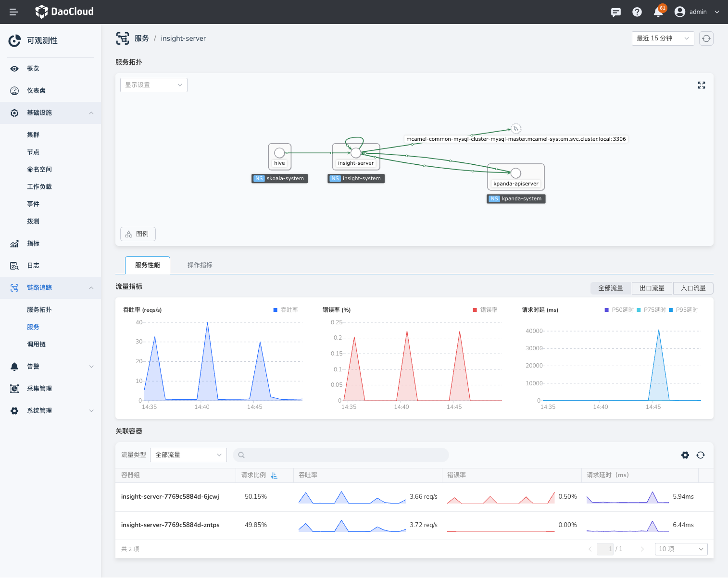Sort by request ratio column icon
The image size is (728, 578).
(274, 475)
